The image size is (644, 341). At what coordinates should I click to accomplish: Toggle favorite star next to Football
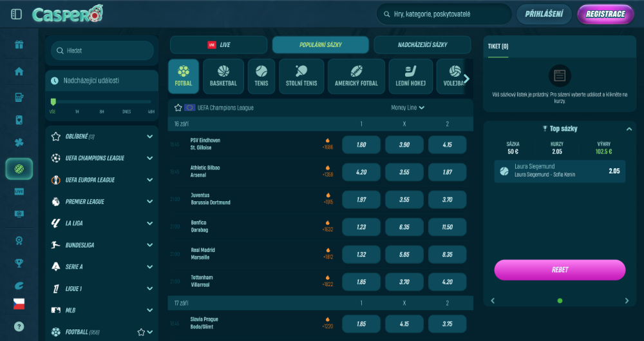[x=141, y=333]
